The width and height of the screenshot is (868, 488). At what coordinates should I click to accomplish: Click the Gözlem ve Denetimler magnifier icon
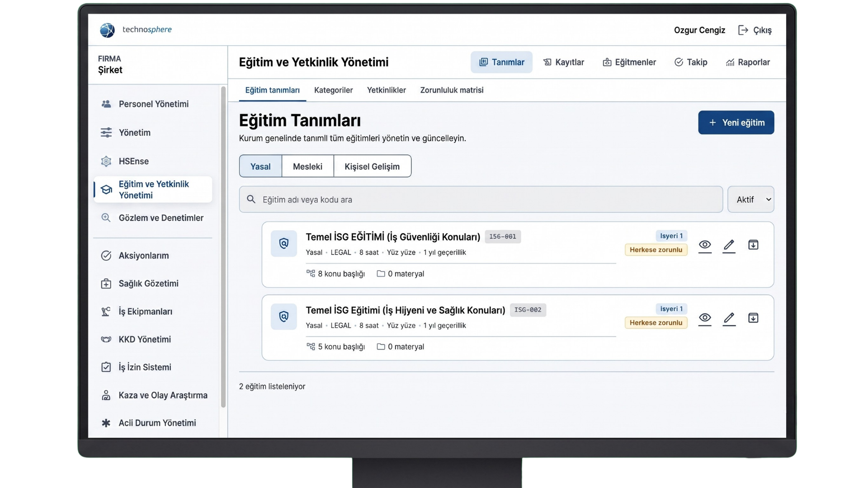tap(106, 218)
